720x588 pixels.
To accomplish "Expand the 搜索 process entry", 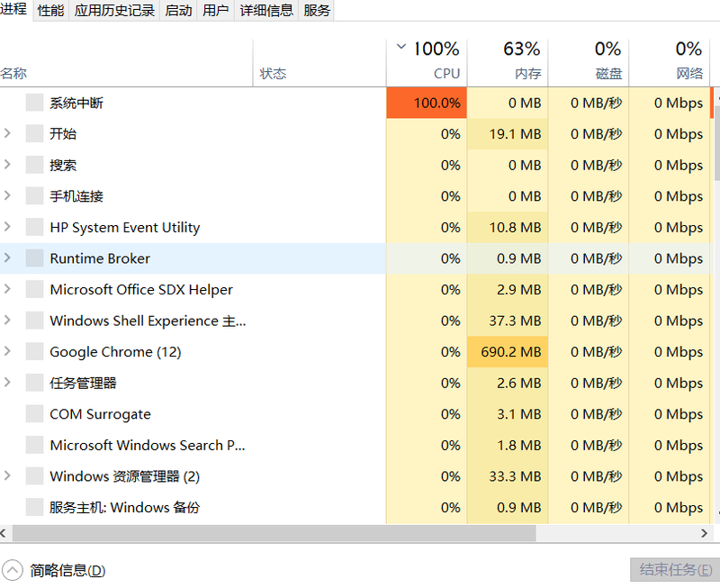I will pyautogui.click(x=8, y=165).
